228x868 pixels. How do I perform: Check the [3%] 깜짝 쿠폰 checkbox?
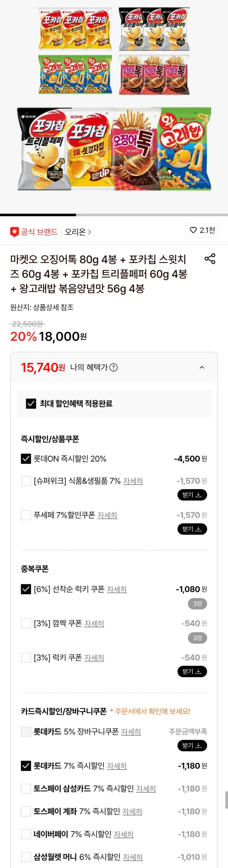26,623
